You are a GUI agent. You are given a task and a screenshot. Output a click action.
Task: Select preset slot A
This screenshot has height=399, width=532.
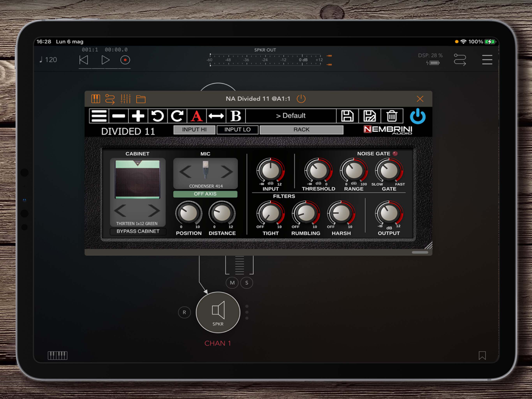pos(196,116)
